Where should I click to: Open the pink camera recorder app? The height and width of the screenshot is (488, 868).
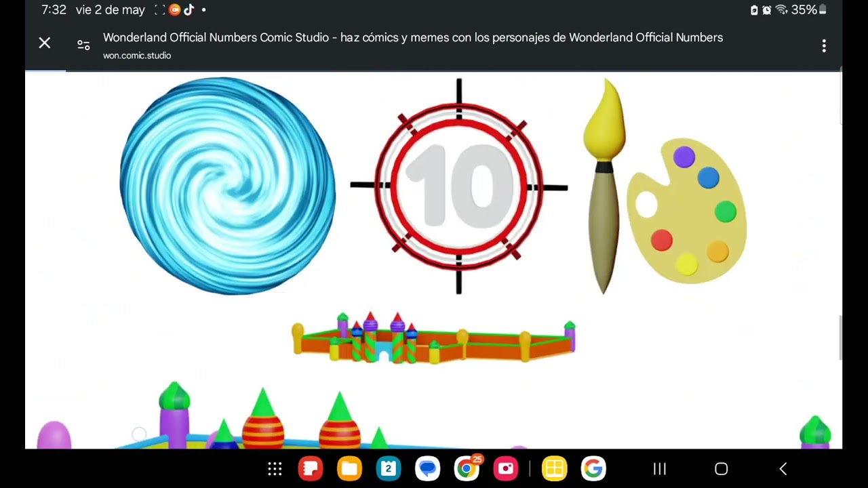[506, 468]
